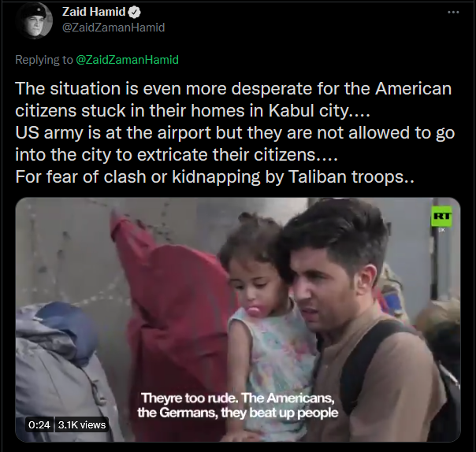Click the 'Theyre too rude' subtitle line
The width and height of the screenshot is (476, 452).
[238, 398]
